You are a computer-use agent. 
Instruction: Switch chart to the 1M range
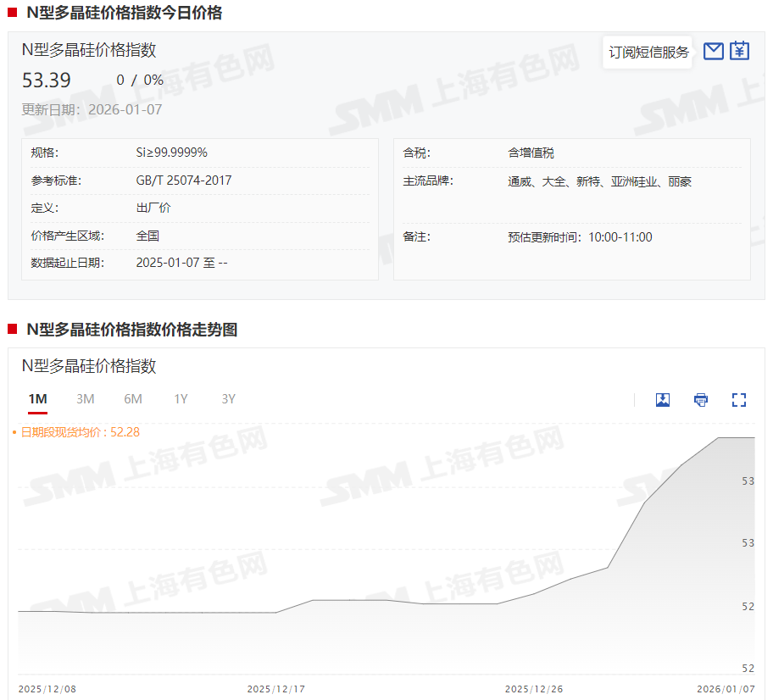point(37,399)
